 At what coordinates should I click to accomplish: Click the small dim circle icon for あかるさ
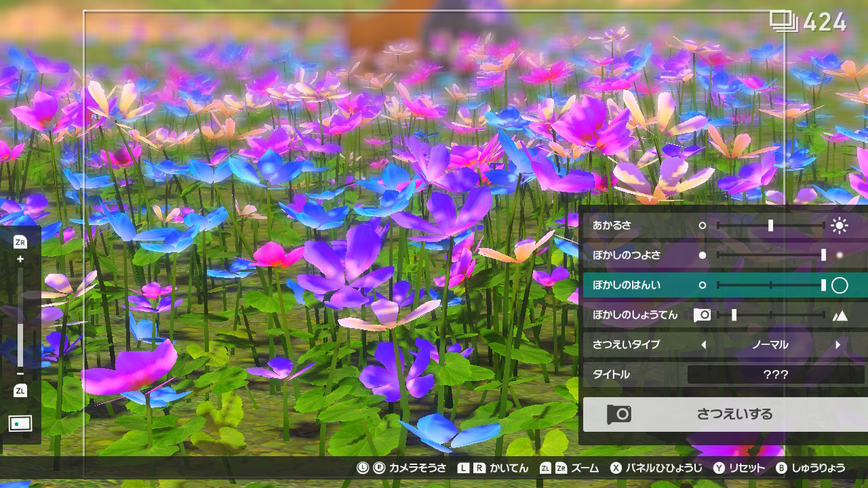coord(703,226)
